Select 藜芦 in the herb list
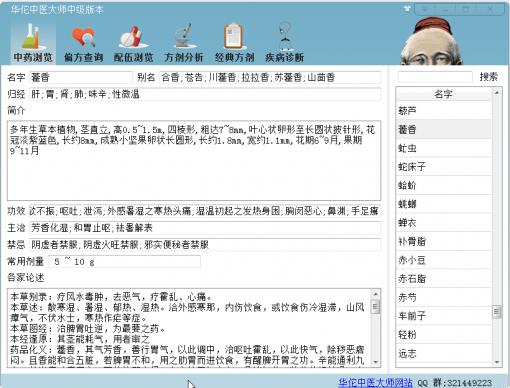 [444, 111]
